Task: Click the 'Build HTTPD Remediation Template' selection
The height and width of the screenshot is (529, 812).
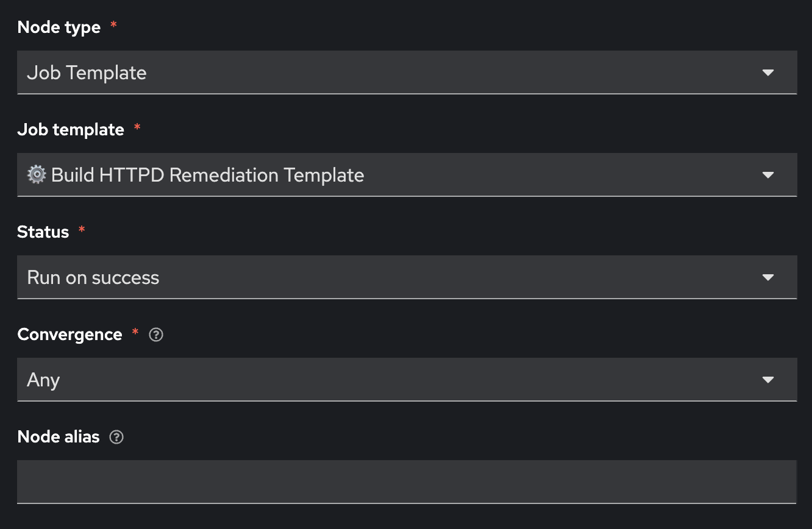Action: coord(208,176)
